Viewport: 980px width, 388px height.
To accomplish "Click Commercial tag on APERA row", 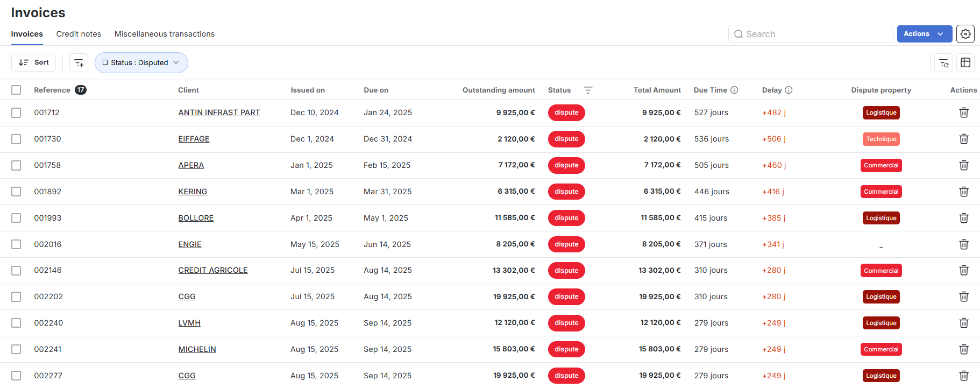I will (x=881, y=165).
